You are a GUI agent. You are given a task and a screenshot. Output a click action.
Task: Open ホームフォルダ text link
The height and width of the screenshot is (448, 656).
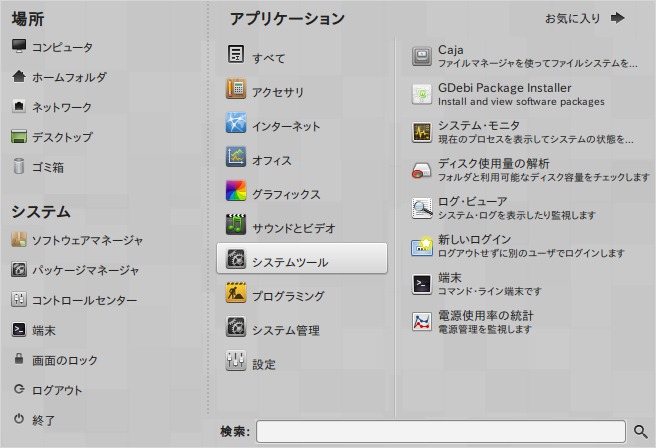click(x=69, y=77)
